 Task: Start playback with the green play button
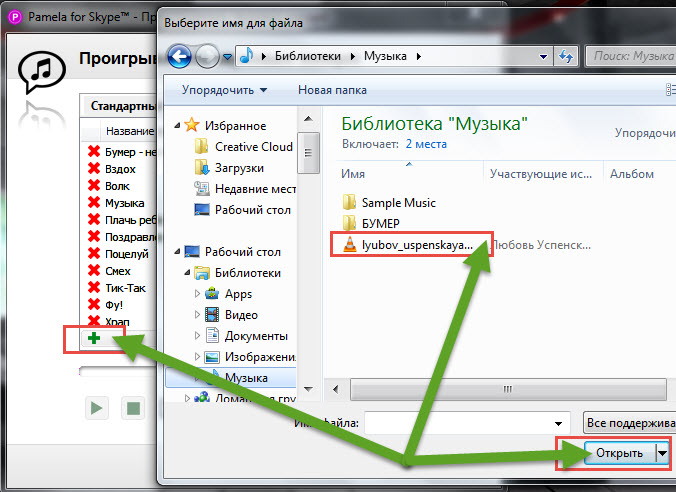click(97, 407)
